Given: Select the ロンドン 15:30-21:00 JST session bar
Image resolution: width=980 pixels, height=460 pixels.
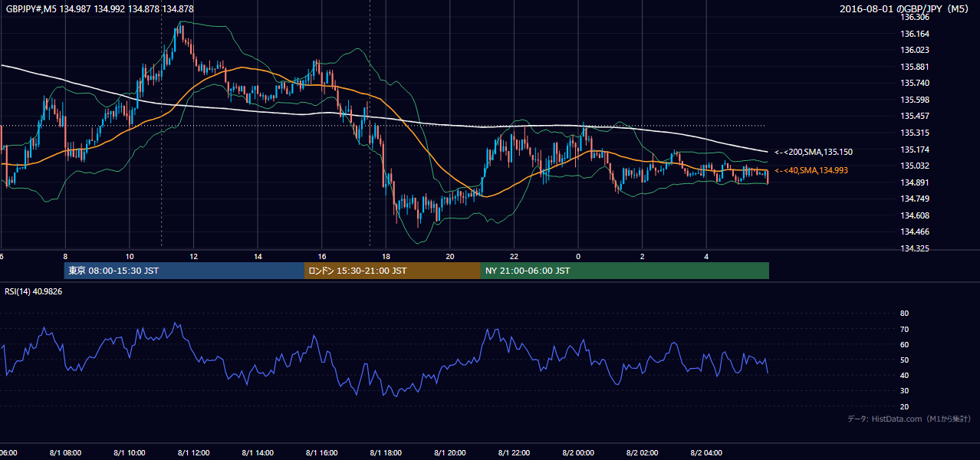Looking at the screenshot, I should click(x=393, y=271).
